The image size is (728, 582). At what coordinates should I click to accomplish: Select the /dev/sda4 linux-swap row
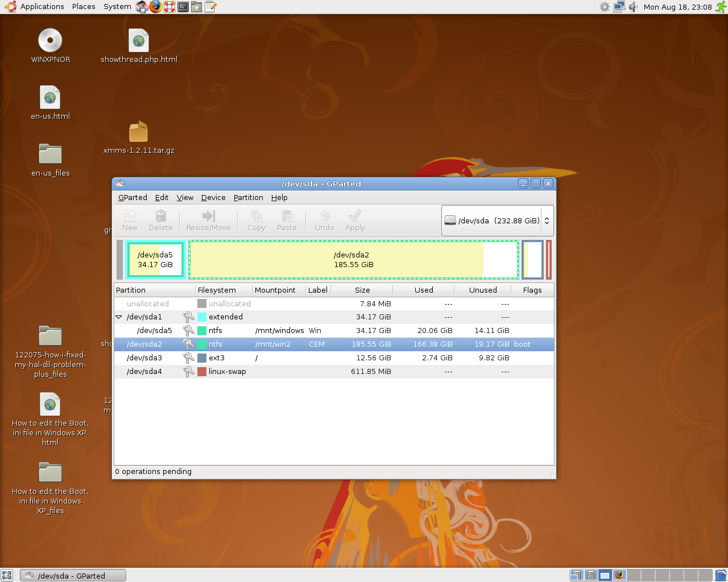pos(334,371)
